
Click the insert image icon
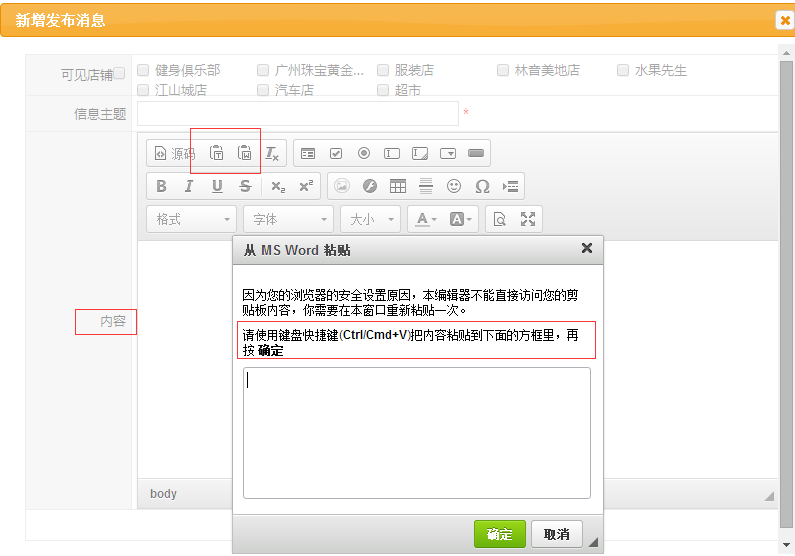coord(342,186)
